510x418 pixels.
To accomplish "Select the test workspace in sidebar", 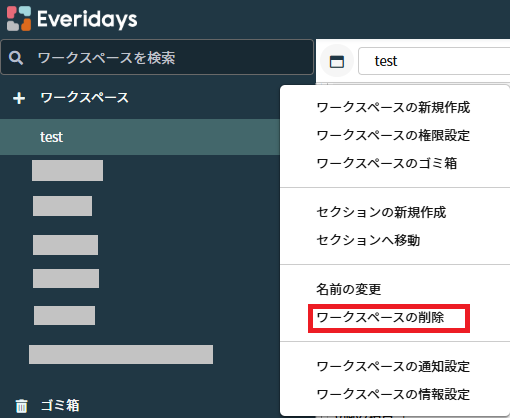I will click(140, 137).
